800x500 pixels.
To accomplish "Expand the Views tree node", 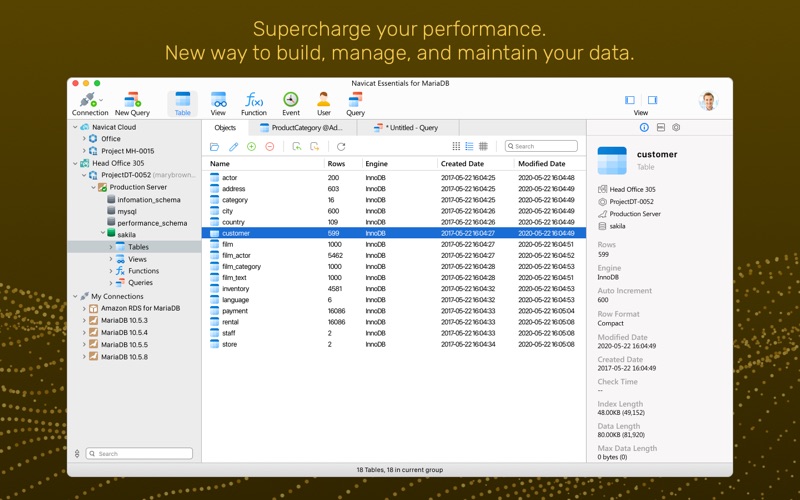I will point(111,259).
